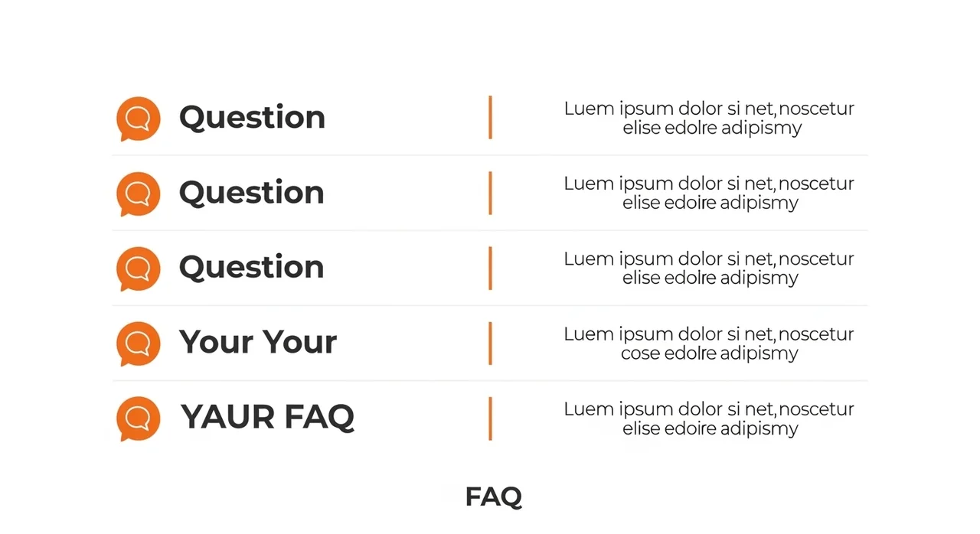Click the Your Your heading
Image resolution: width=980 pixels, height=534 pixels.
(258, 342)
